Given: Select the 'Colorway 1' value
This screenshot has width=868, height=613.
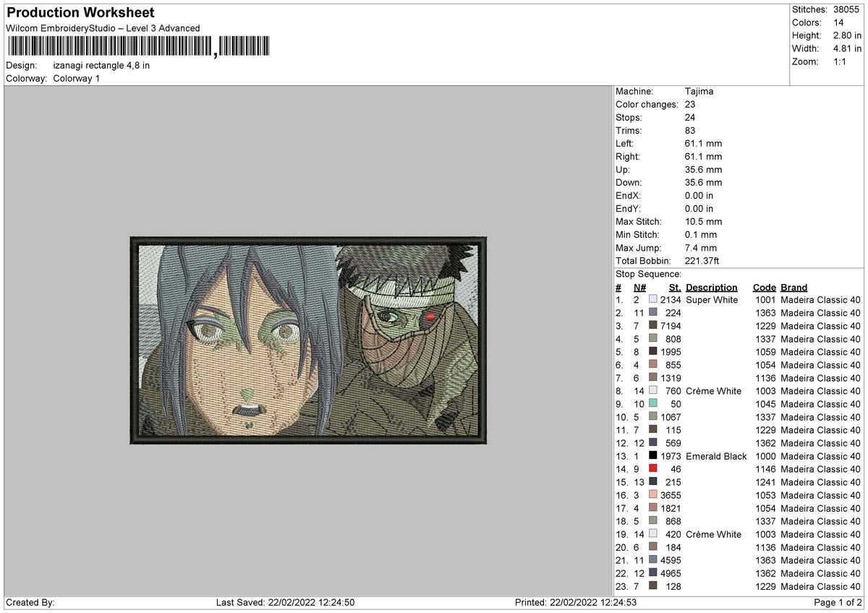Looking at the screenshot, I should 77,78.
